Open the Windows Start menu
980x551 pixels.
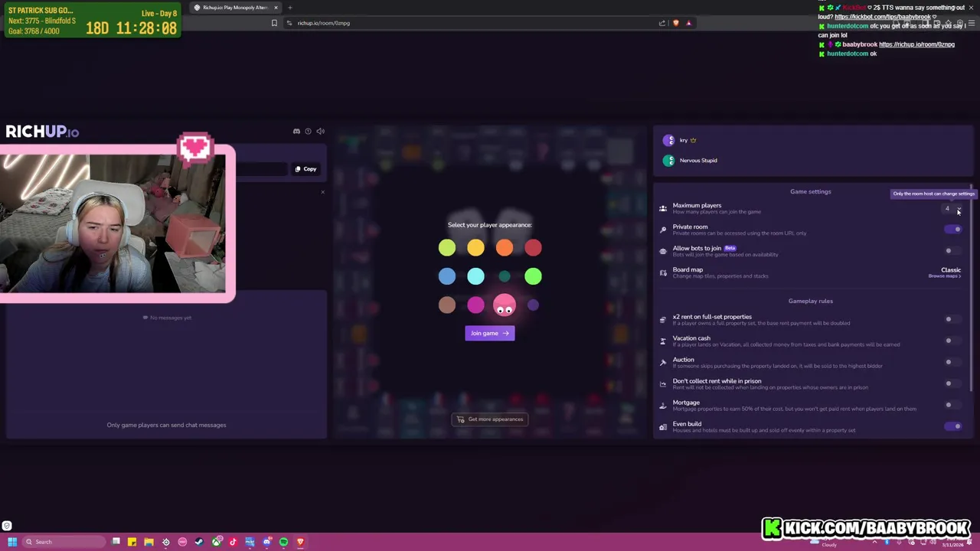(x=12, y=542)
